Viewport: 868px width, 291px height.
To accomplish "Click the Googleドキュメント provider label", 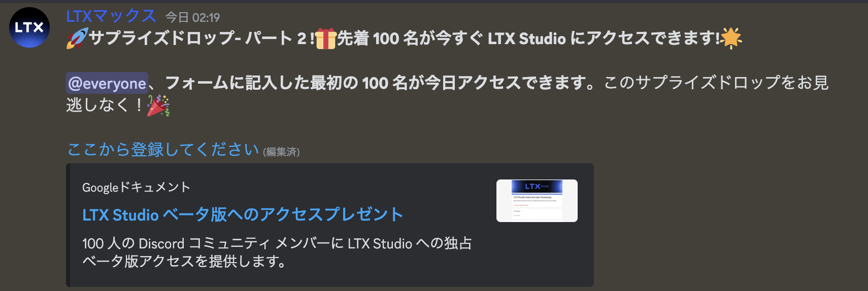I will pos(136,187).
